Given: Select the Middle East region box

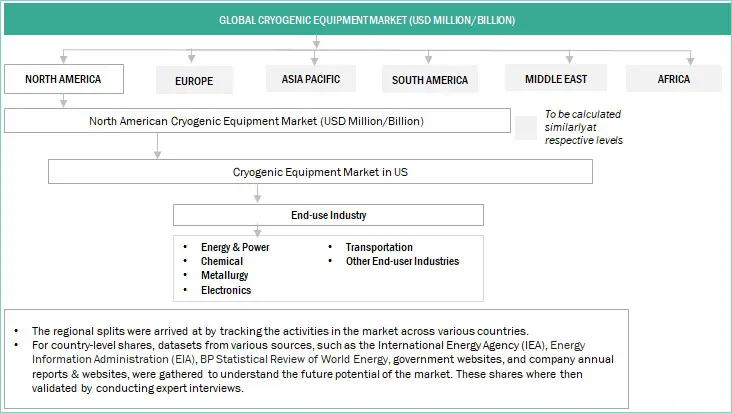Looking at the screenshot, I should coord(553,78).
